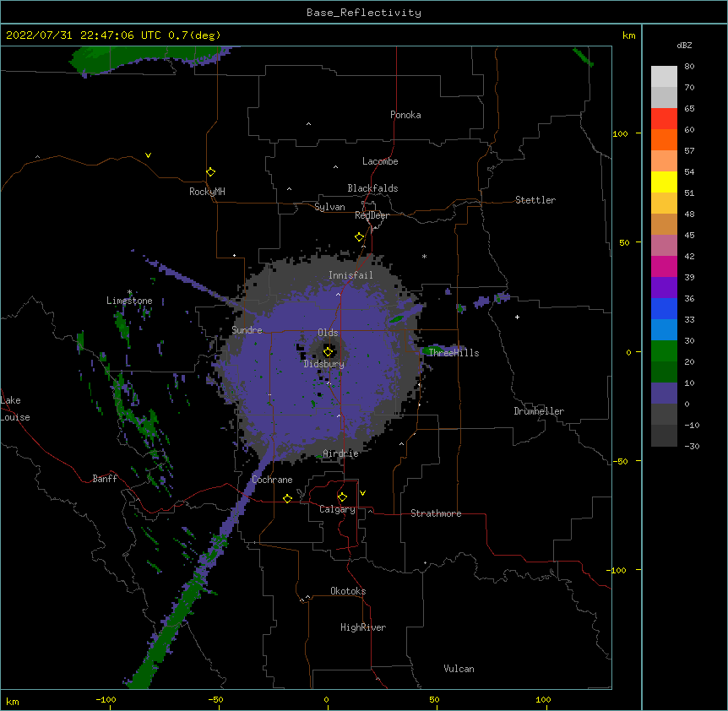Pick the purple 39 dBZ legend swatch
728x711 pixels.
(664, 287)
